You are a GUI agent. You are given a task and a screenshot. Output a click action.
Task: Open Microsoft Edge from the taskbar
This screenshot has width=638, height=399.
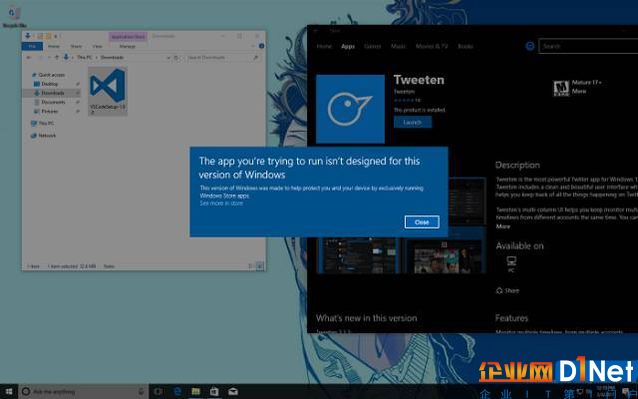(x=177, y=392)
